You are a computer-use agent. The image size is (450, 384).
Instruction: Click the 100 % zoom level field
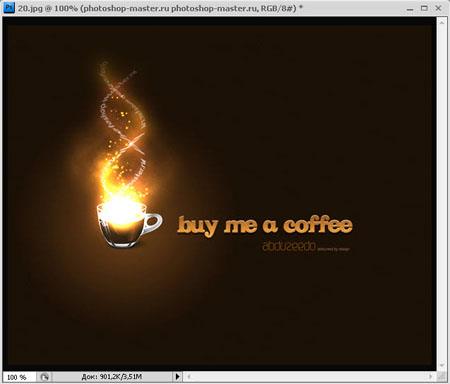pyautogui.click(x=19, y=377)
